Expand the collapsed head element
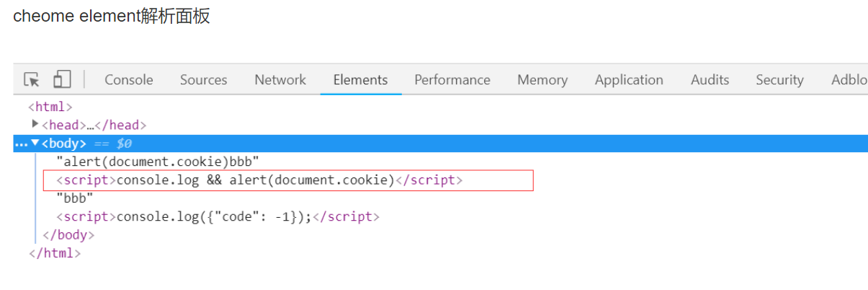 click(35, 125)
